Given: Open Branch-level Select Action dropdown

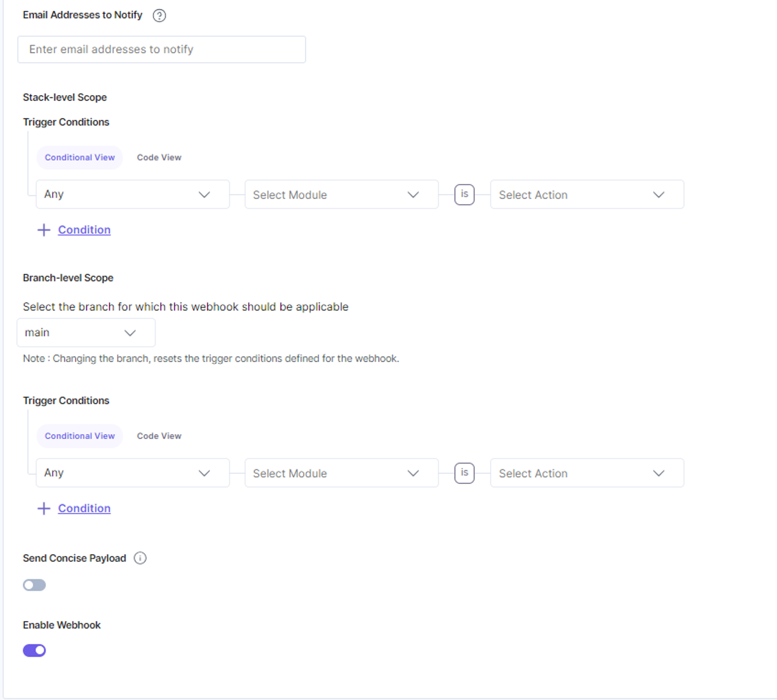Looking at the screenshot, I should pos(587,473).
